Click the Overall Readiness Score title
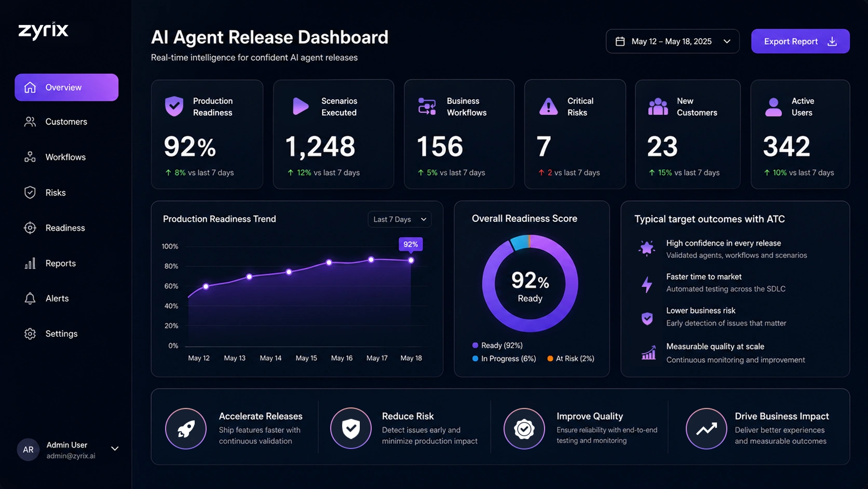The width and height of the screenshot is (868, 489). pos(524,219)
